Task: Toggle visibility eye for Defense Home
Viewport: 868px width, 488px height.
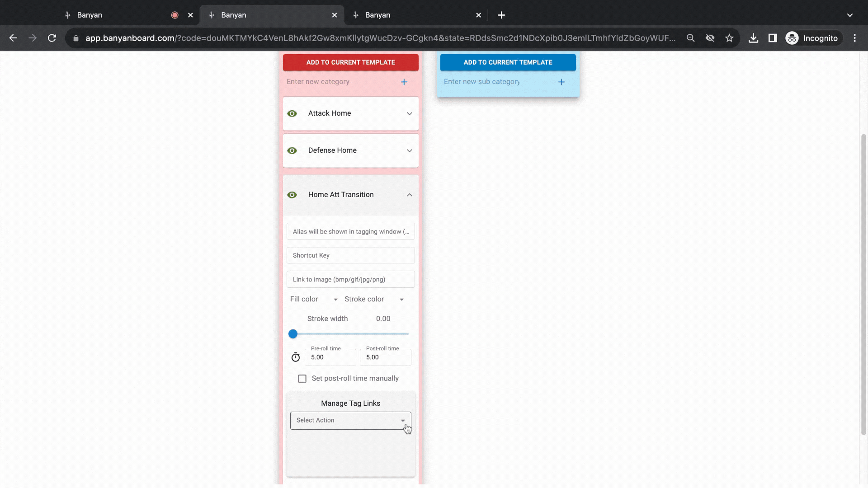Action: (x=292, y=150)
